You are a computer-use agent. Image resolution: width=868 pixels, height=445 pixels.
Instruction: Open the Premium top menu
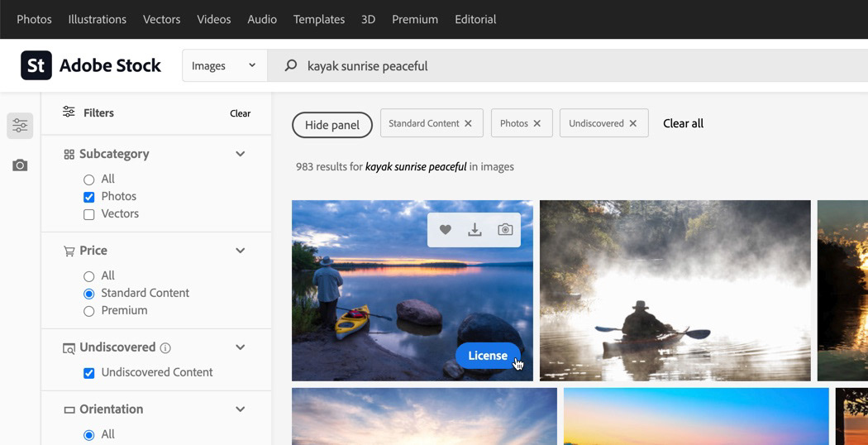(x=415, y=19)
